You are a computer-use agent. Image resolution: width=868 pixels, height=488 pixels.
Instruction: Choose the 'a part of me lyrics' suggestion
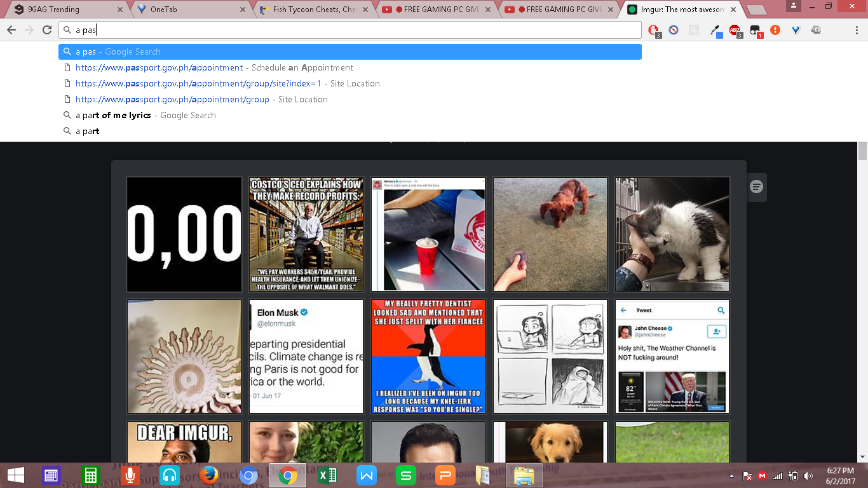(x=350, y=115)
